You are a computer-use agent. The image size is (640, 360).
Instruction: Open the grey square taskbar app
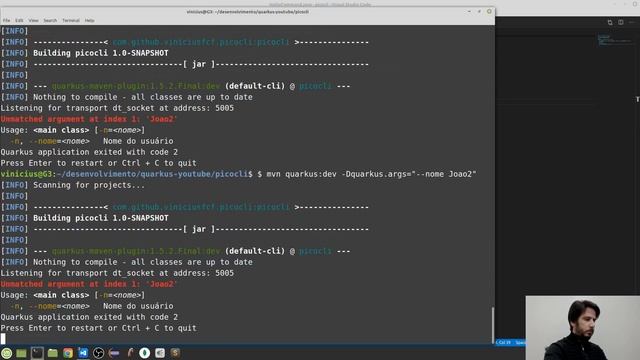pyautogui.click(x=160, y=353)
